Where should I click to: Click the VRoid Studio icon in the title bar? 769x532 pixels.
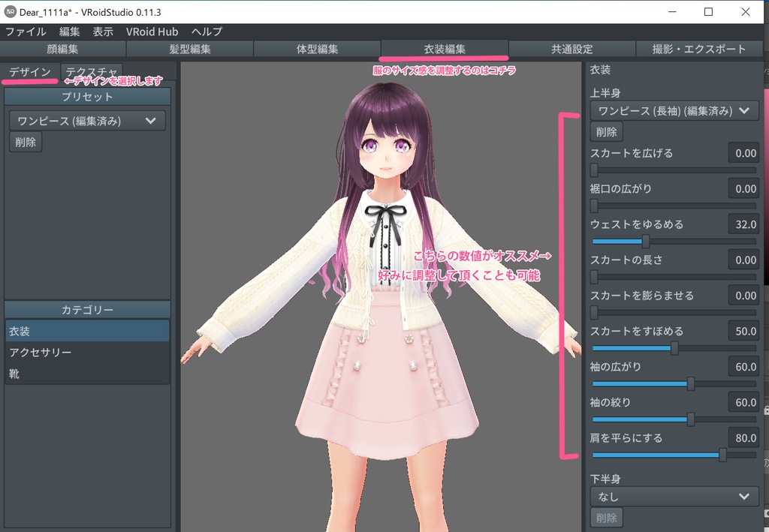pos(11,12)
